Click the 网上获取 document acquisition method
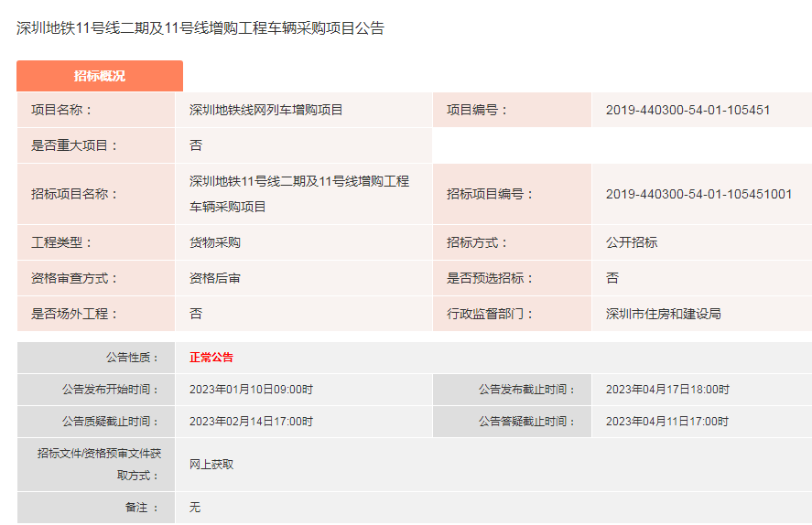The image size is (812, 525). tap(211, 465)
